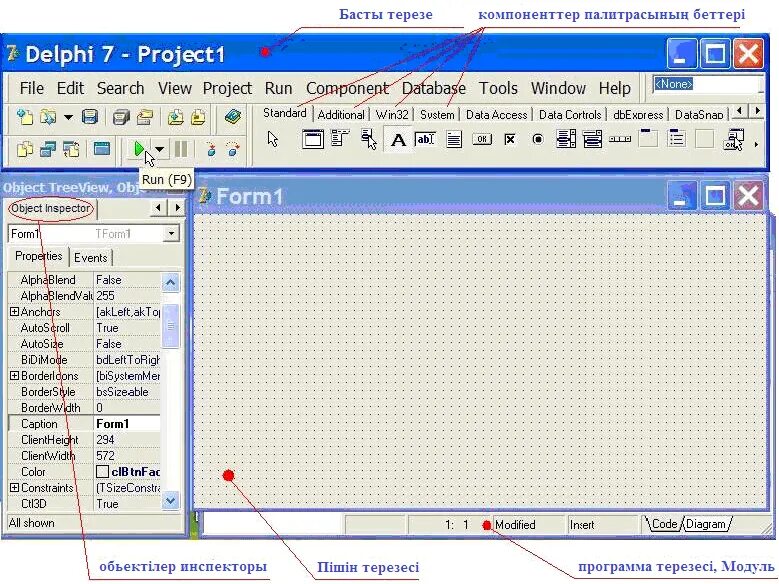The height and width of the screenshot is (584, 779).
Task: Select the Edit component (ab icon)
Action: pos(425,139)
